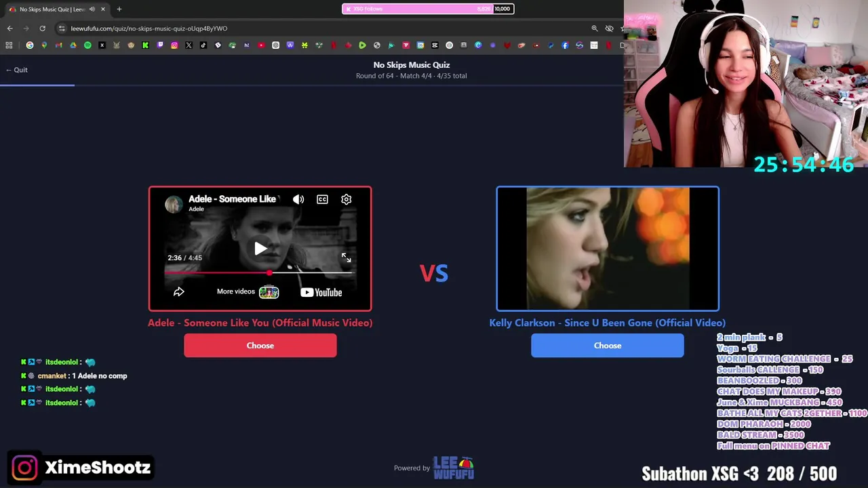Play the Adele video
The image size is (868, 488).
tap(260, 249)
